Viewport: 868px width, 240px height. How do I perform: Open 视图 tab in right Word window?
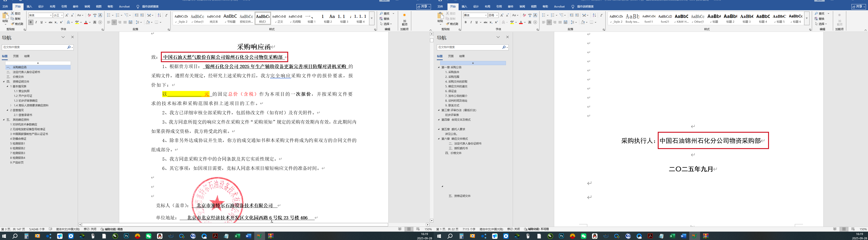(x=534, y=6)
